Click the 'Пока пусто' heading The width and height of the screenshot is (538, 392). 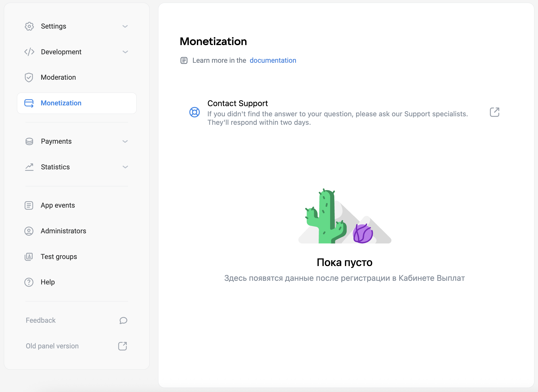click(344, 262)
